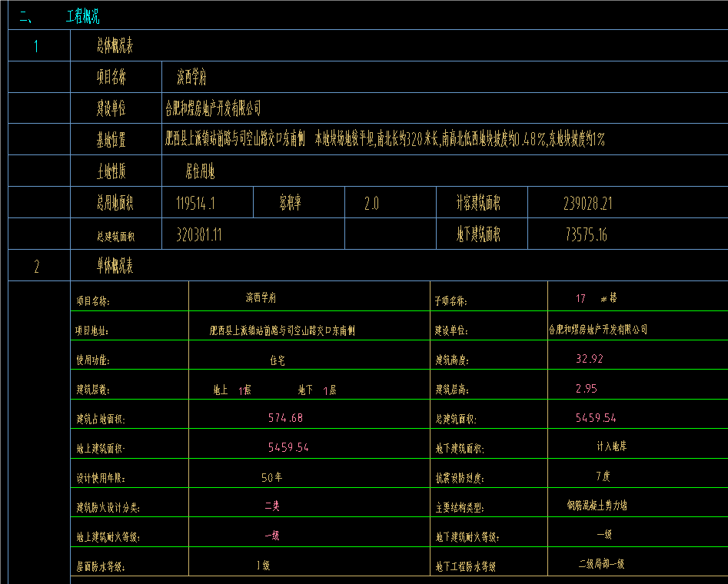The height and width of the screenshot is (584, 728).
Task: Select the value '239028.21'
Action: click(588, 204)
